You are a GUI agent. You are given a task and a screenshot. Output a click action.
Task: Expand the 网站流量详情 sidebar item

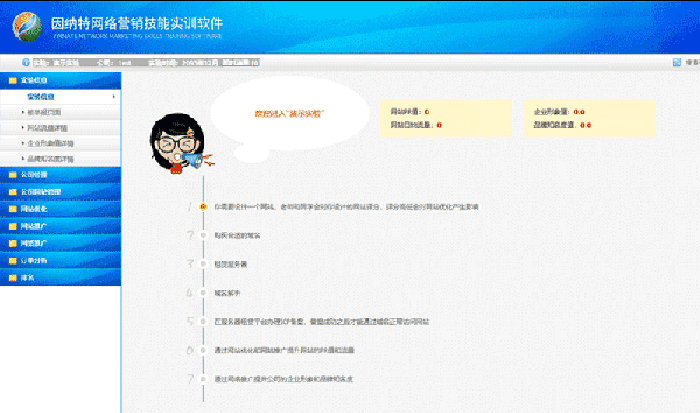pos(50,128)
